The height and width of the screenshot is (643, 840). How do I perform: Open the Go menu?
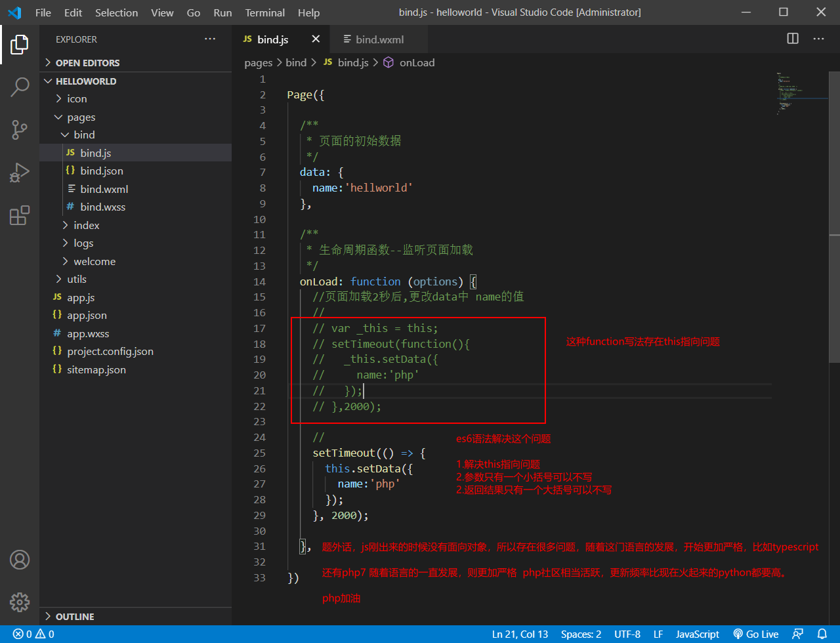click(x=194, y=12)
